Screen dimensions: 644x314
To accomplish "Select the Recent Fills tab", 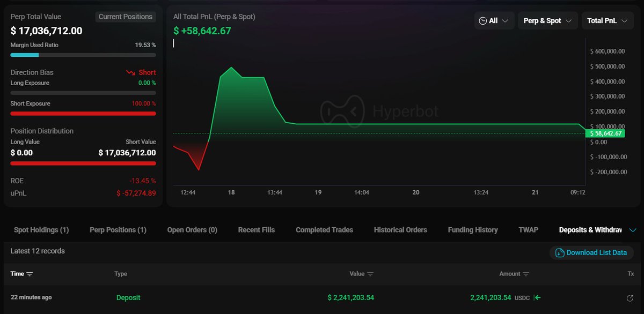I will (x=257, y=230).
